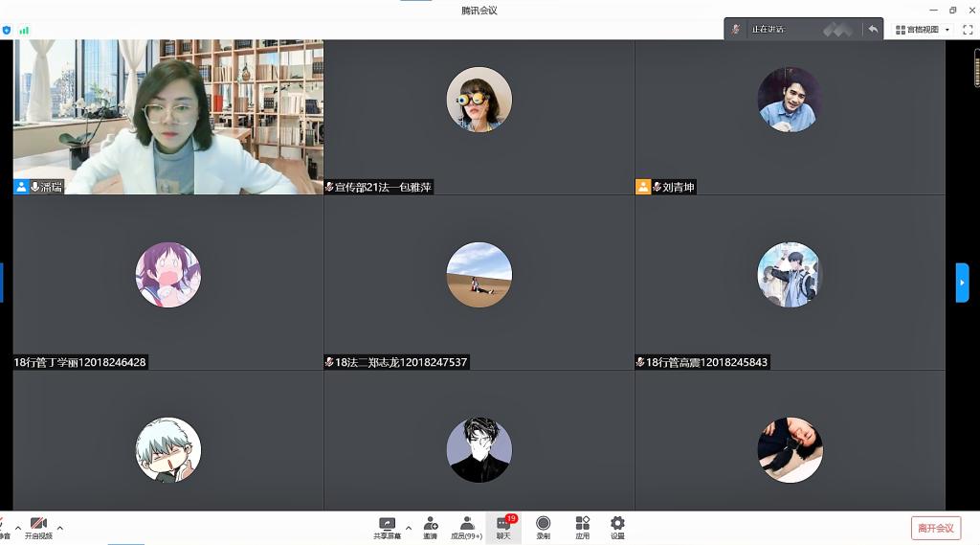Open meeting settings (设置) gear

coord(617,527)
